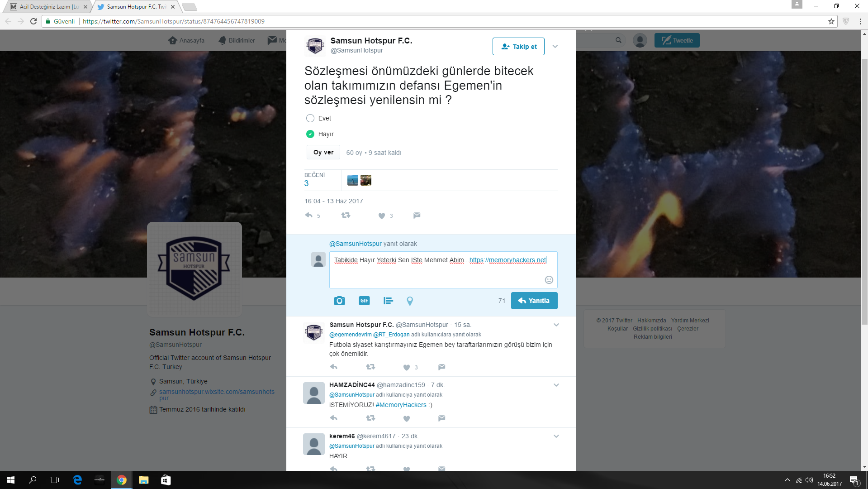Add location to the reply
Viewport: 868px width, 489px height.
coord(410,301)
